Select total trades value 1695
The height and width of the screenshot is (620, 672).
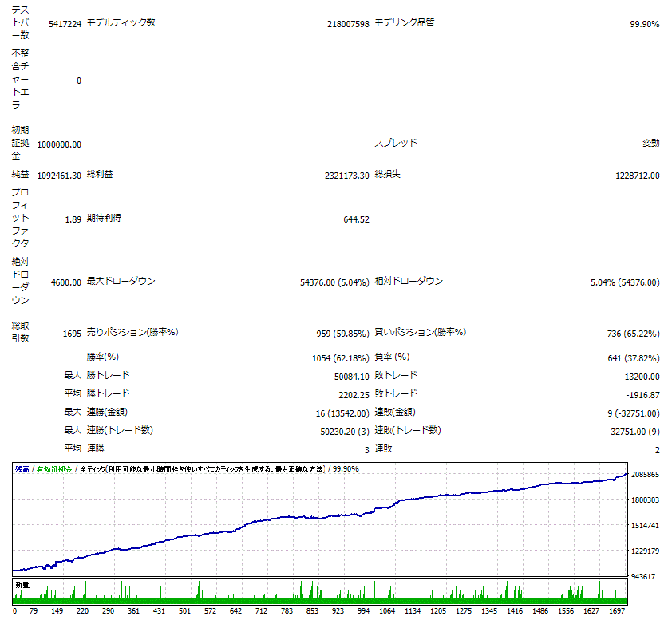(72, 334)
